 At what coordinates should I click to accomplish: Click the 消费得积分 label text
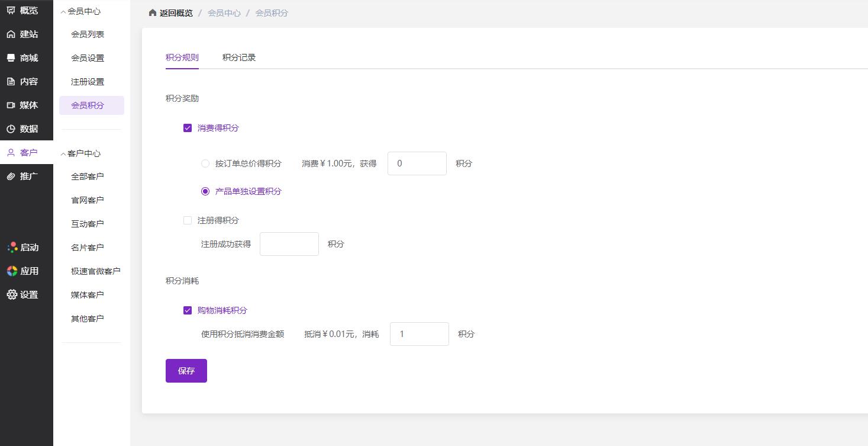click(218, 128)
